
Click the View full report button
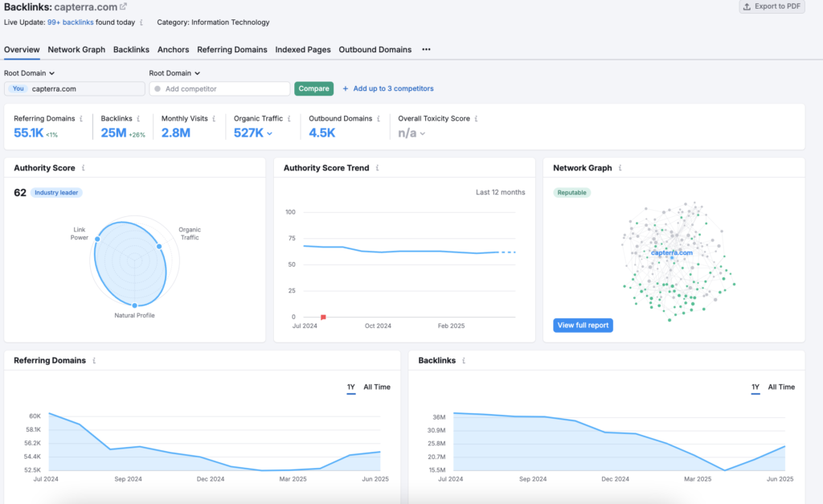(x=583, y=325)
